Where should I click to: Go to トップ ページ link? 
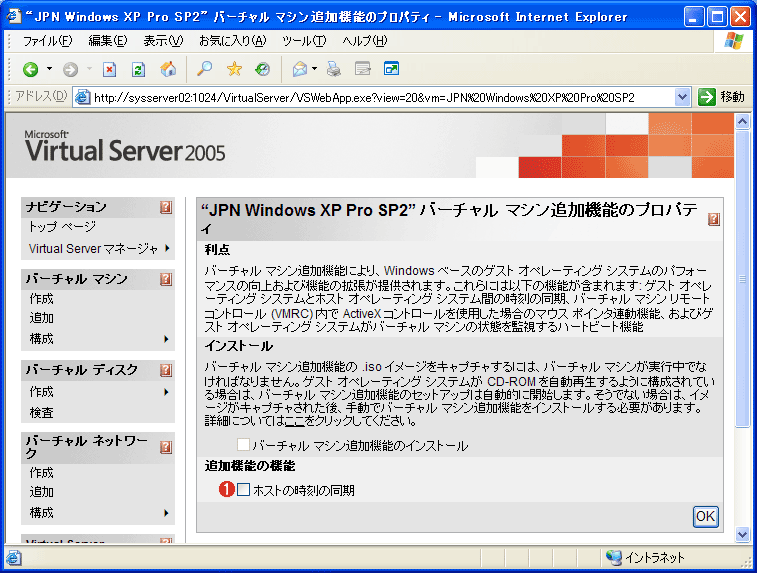pyautogui.click(x=62, y=226)
